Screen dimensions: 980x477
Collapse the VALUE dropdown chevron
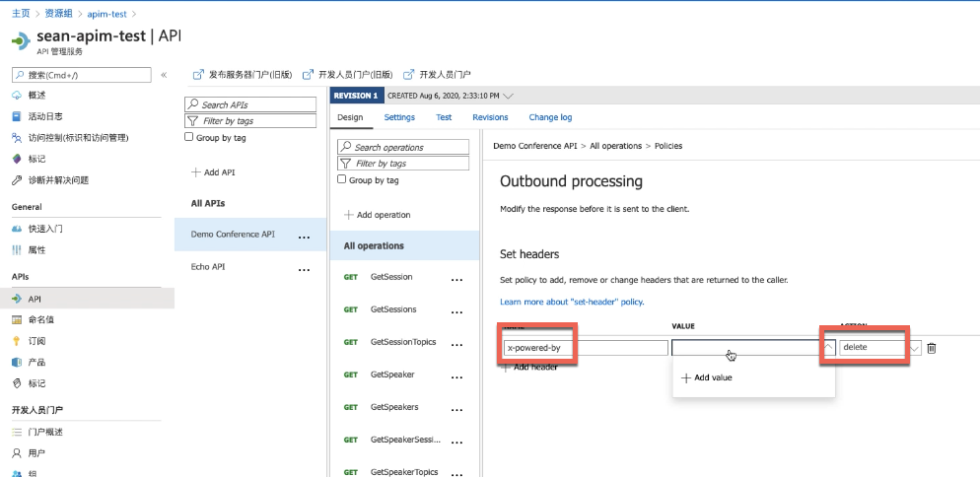tap(829, 347)
